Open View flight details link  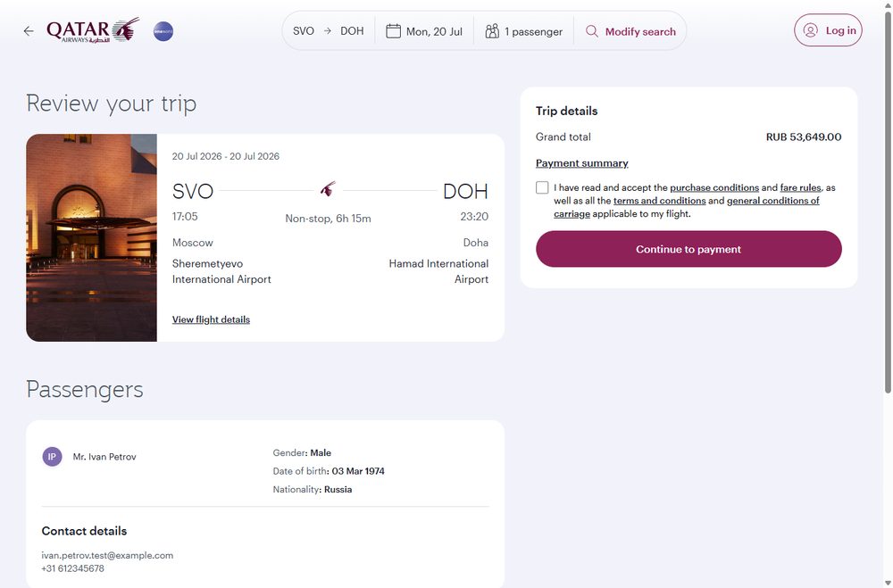[212, 319]
